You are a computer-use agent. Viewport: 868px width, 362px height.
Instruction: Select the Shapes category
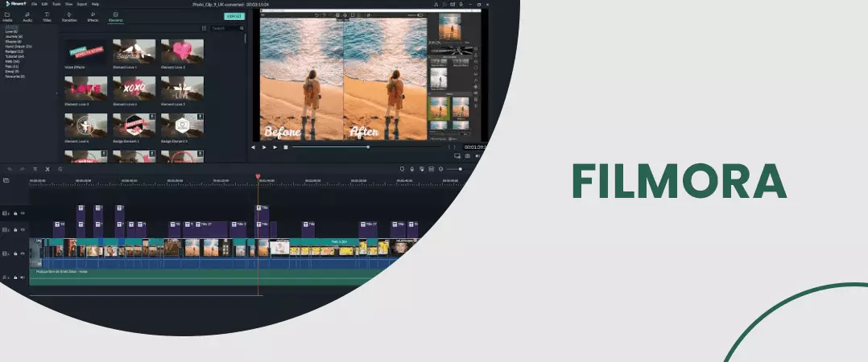click(x=13, y=42)
